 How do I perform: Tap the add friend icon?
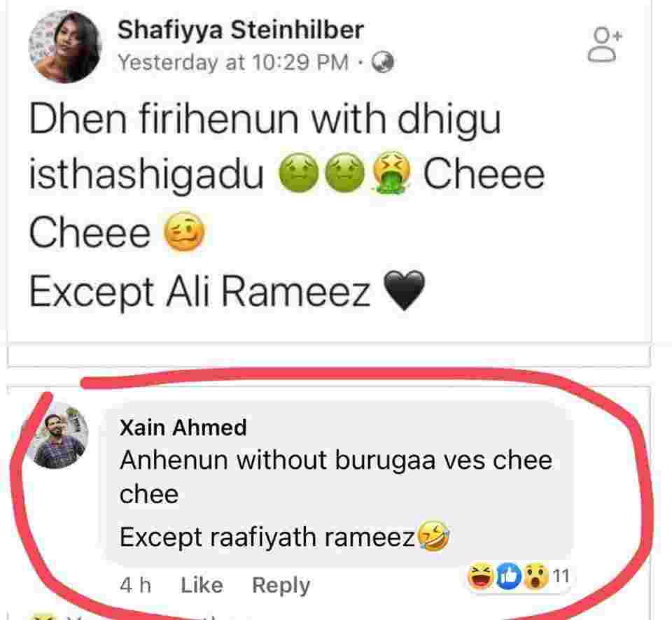pyautogui.click(x=605, y=45)
